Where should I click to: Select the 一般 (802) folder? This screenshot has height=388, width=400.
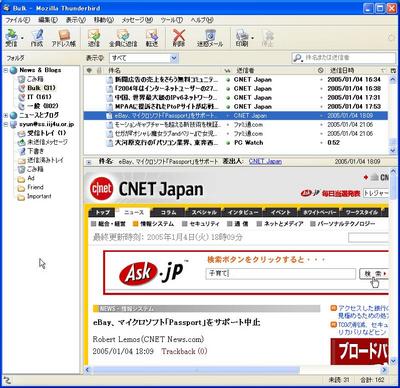(42, 106)
